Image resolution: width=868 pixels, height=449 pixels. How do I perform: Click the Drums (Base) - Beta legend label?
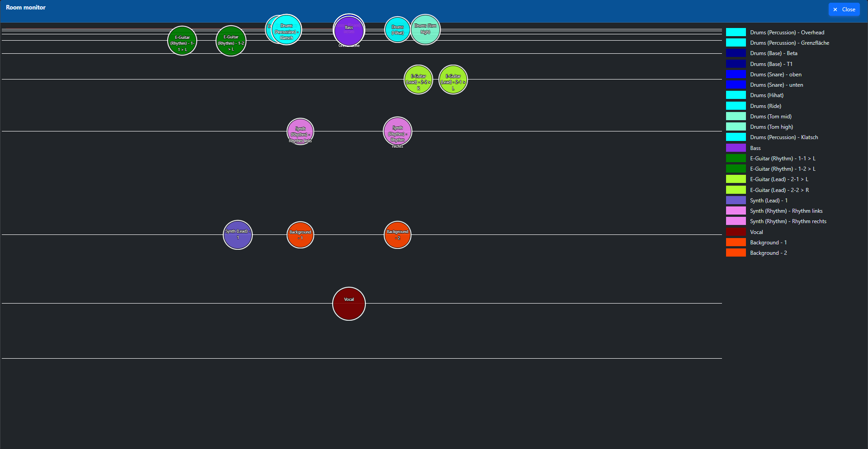point(774,53)
